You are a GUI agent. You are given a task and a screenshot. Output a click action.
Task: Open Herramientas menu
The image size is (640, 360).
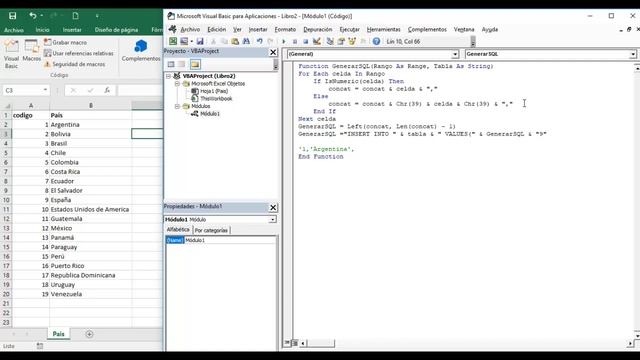pyautogui.click(x=384, y=29)
